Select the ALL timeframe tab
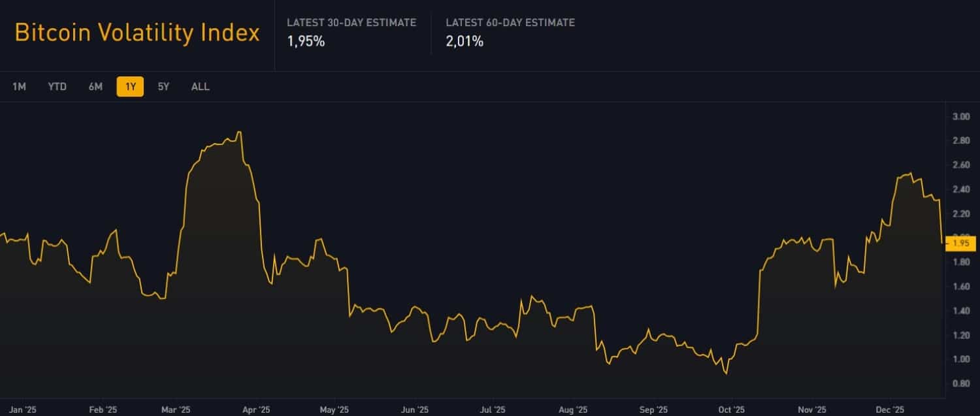 [x=200, y=86]
